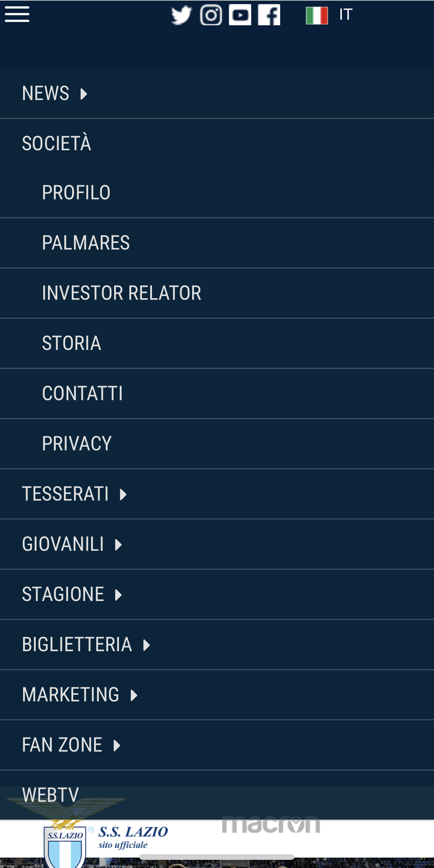Tap the Italian flag icon

click(x=317, y=16)
